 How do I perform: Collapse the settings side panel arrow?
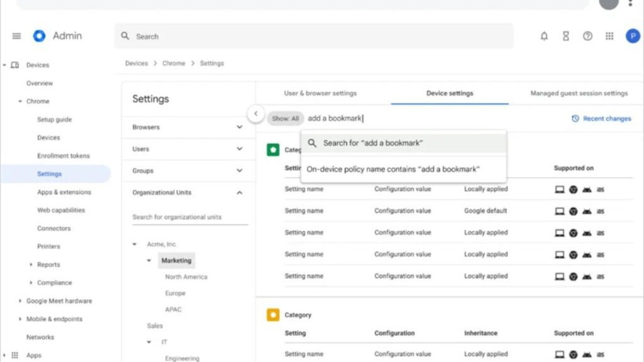pos(256,114)
